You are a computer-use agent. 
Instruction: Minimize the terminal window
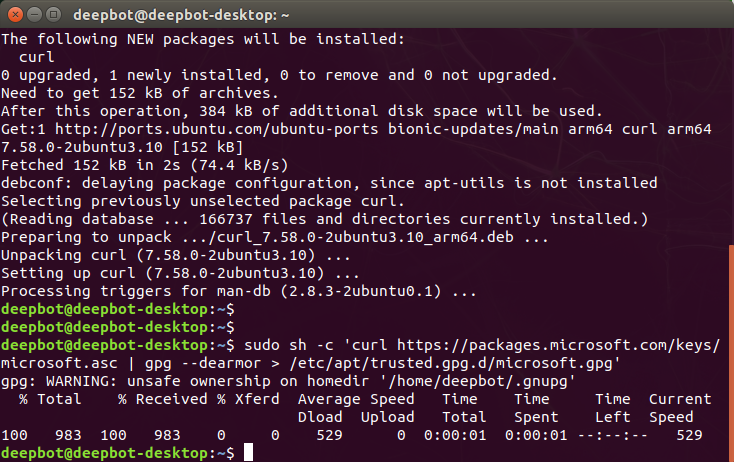[34, 15]
